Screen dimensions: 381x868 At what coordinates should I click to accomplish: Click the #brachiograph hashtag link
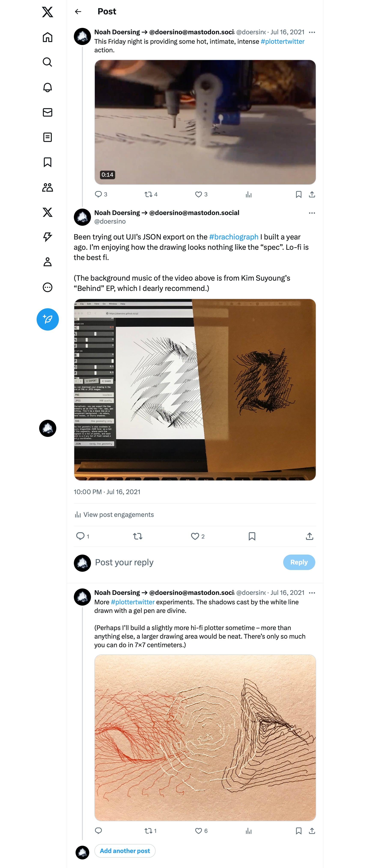coord(234,237)
